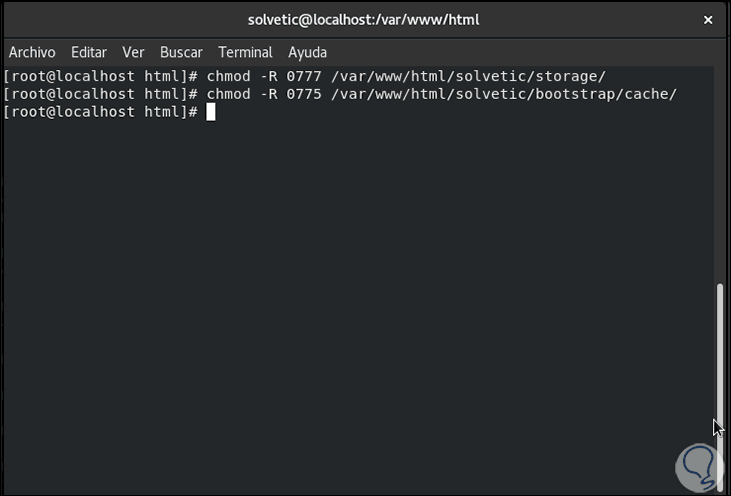Open the Ver menu

pos(133,52)
